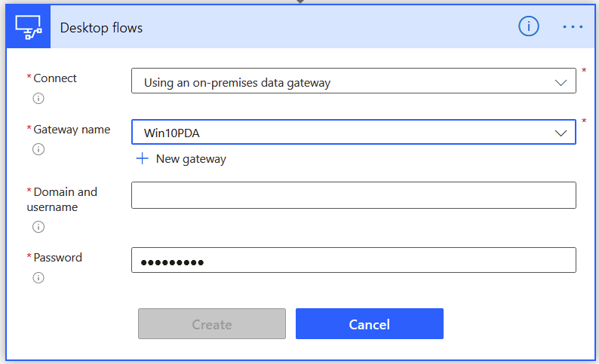
Task: Show info tooltip under Gateway name label
Action: point(38,149)
